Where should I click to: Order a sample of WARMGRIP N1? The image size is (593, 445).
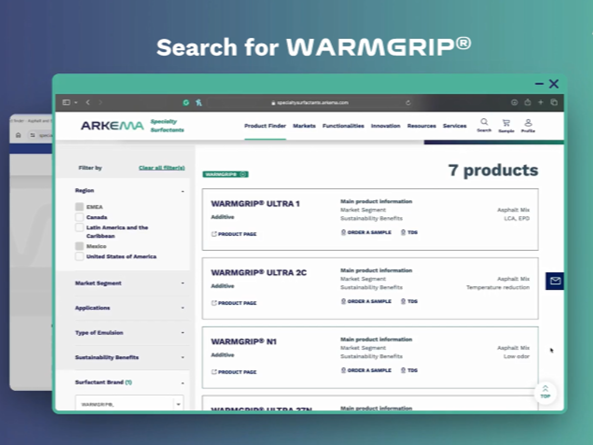pos(366,370)
